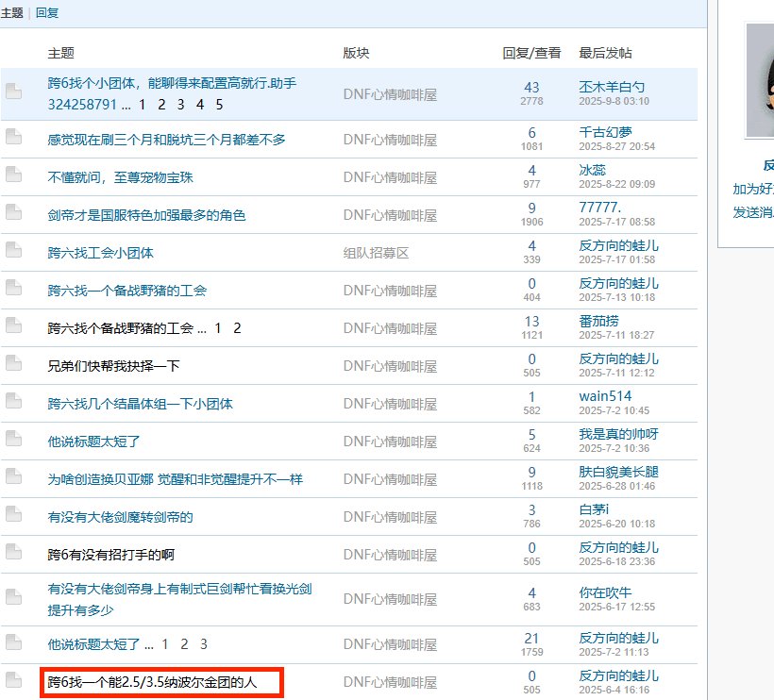This screenshot has height=700, width=774.
Task: Click thread icon beside 有没有大佬剑魔转剑帝 row
Action: tap(13, 513)
